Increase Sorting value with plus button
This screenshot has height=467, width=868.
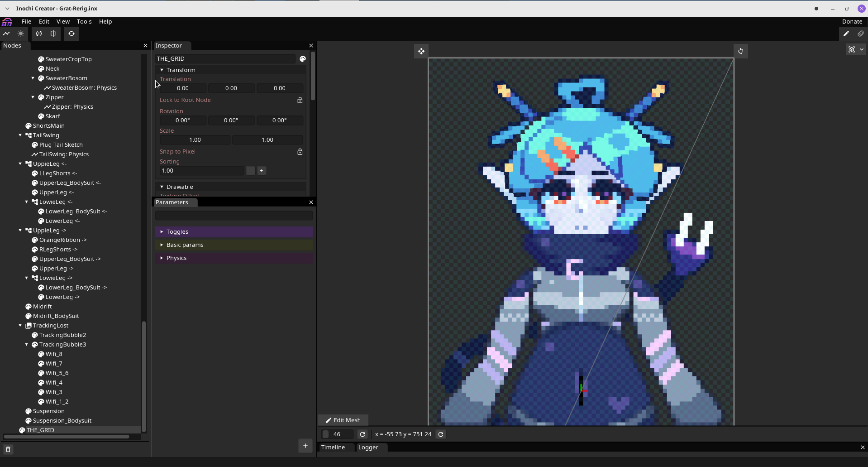click(x=262, y=171)
